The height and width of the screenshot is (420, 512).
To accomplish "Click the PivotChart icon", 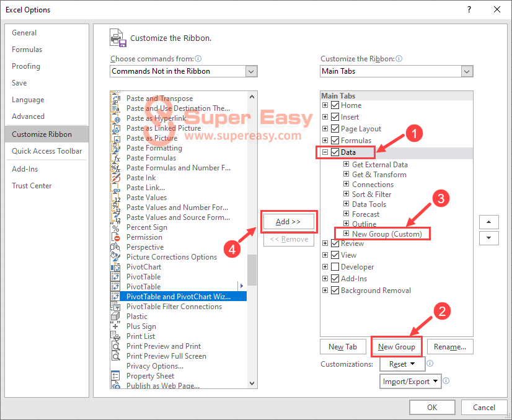I will pos(115,267).
